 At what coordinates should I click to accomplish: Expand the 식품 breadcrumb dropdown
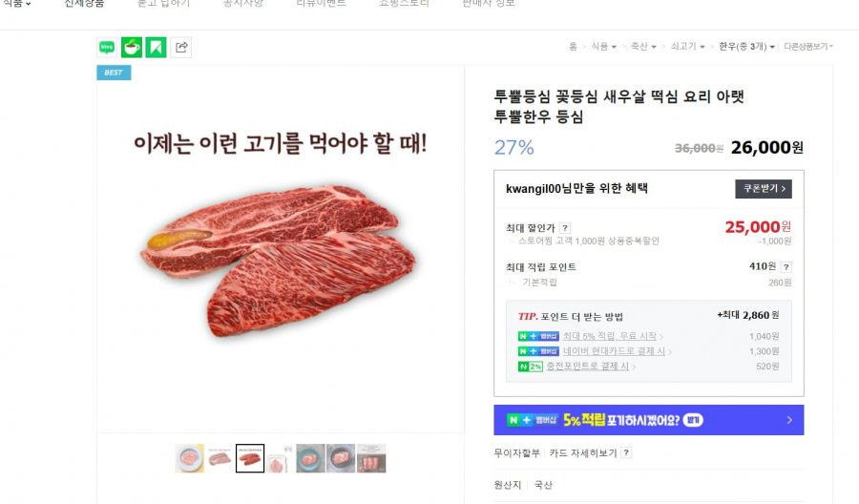point(604,47)
